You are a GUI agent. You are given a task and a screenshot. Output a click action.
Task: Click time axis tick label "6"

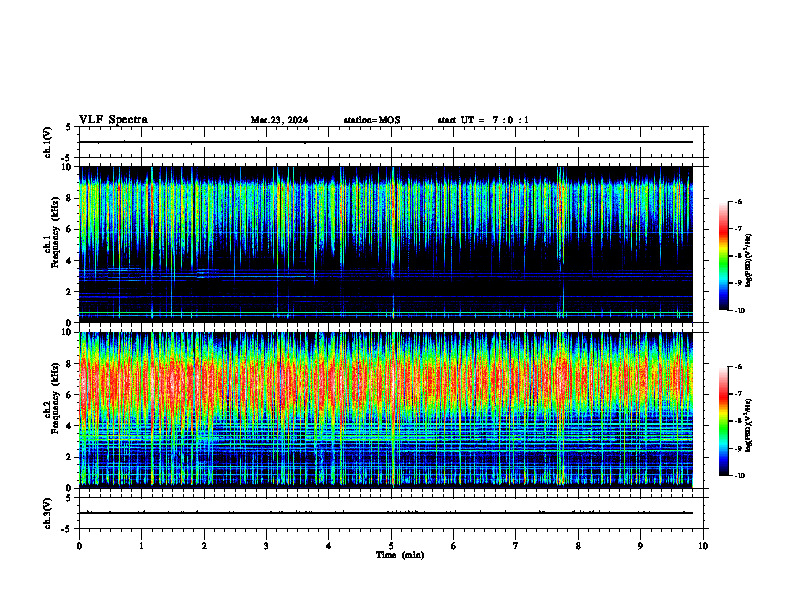click(453, 546)
